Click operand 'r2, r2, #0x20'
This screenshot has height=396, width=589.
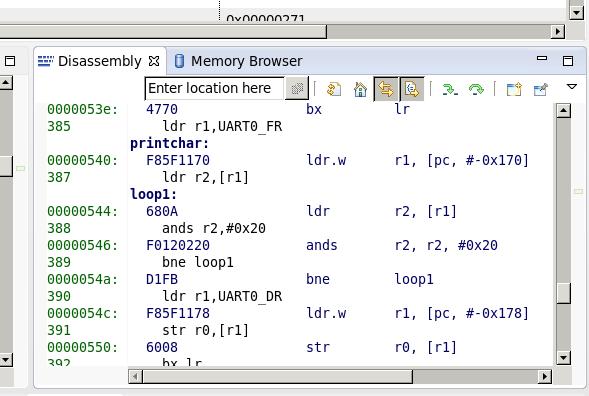coord(446,245)
